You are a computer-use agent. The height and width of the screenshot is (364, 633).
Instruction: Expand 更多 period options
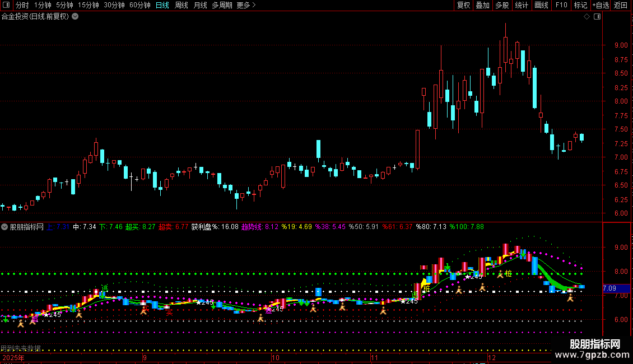click(246, 5)
